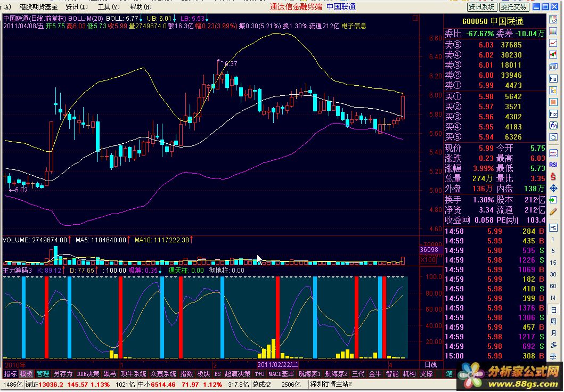This screenshot has width=564, height=392.
Task: Open the indicator chart icon above RSI
Action: click(553, 153)
